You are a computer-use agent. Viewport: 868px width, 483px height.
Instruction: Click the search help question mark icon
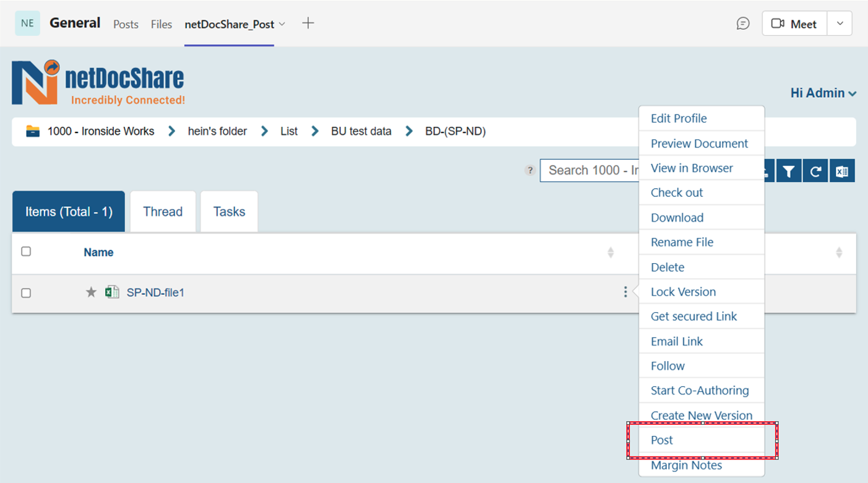[x=530, y=170]
